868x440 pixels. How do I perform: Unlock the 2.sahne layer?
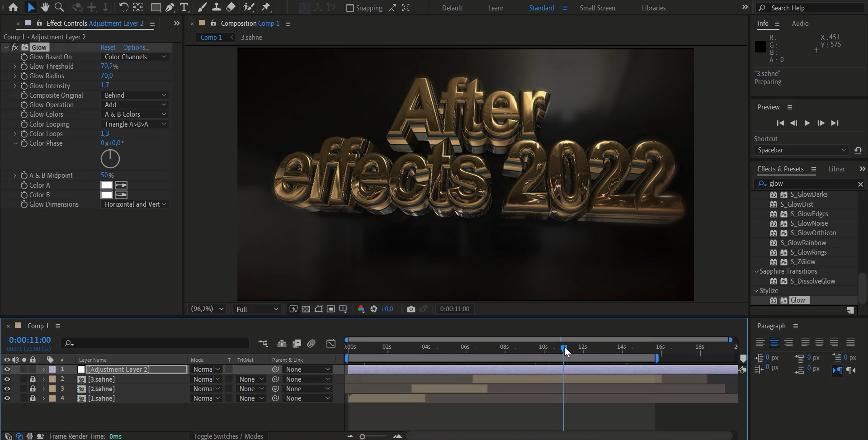[x=33, y=389]
